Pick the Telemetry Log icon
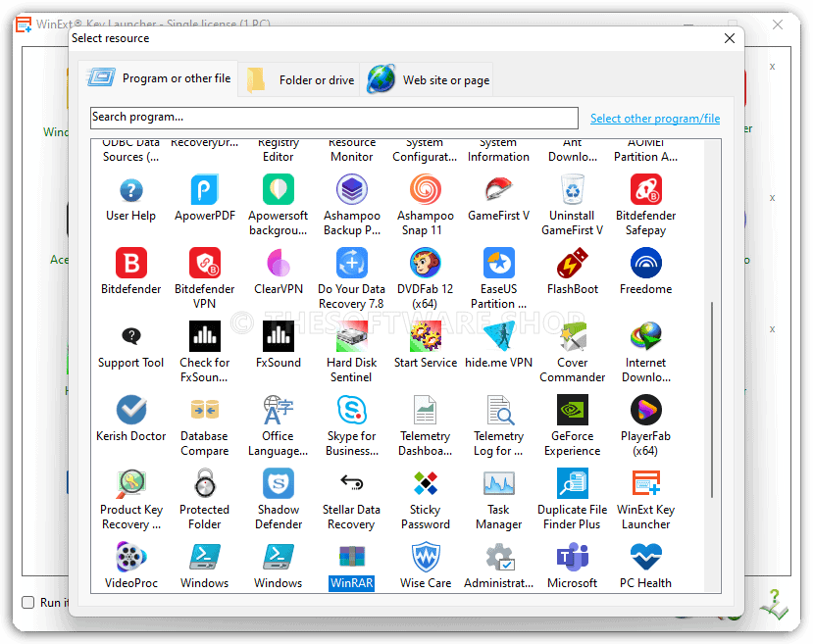The height and width of the screenshot is (644, 813). point(500,410)
